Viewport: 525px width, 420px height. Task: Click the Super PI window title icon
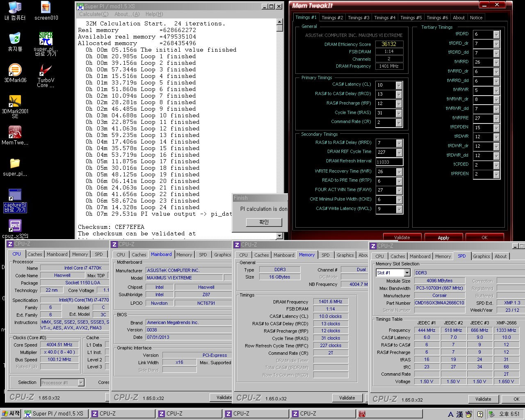point(80,6)
